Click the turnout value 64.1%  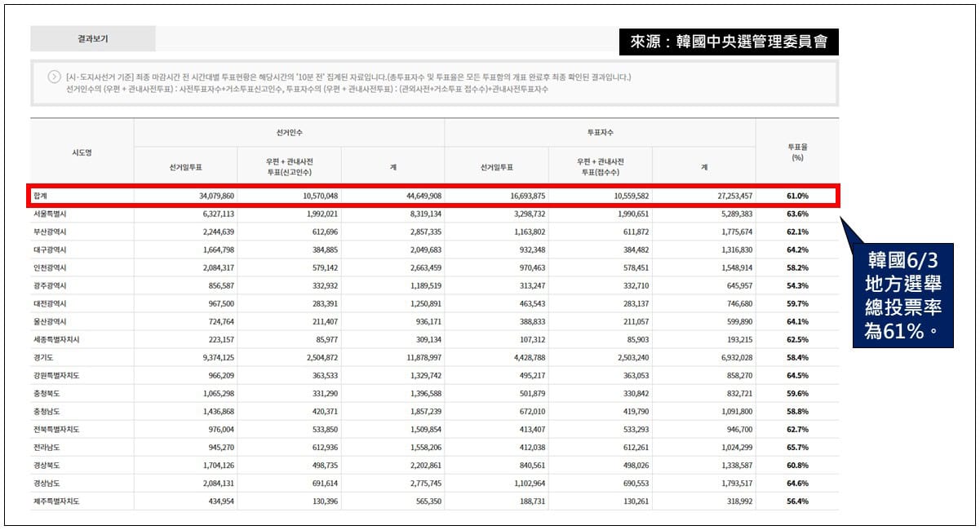pyautogui.click(x=797, y=322)
